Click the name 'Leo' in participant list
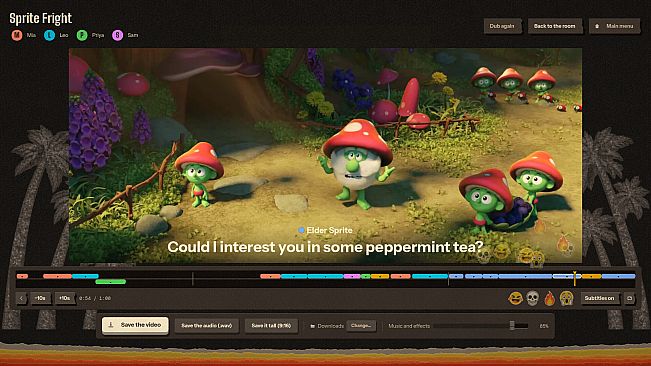 pos(64,35)
